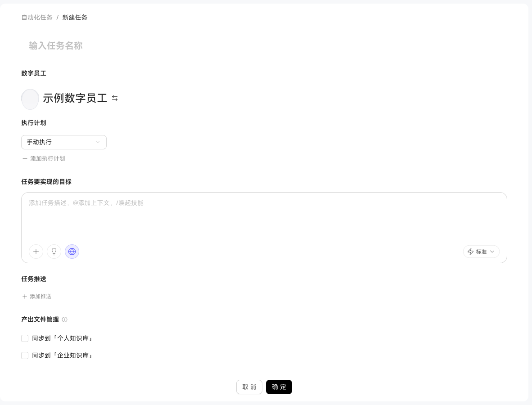Focus the task description text area

264,217
